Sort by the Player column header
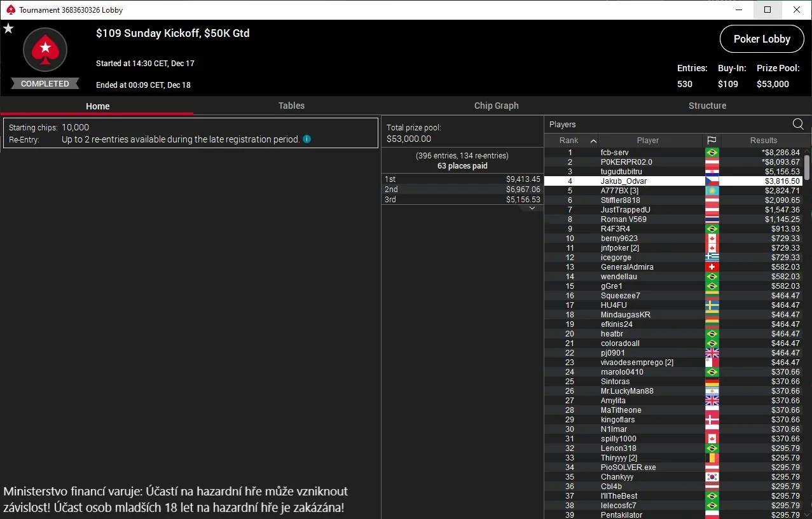Screen dimensions: 812x519 pos(647,141)
